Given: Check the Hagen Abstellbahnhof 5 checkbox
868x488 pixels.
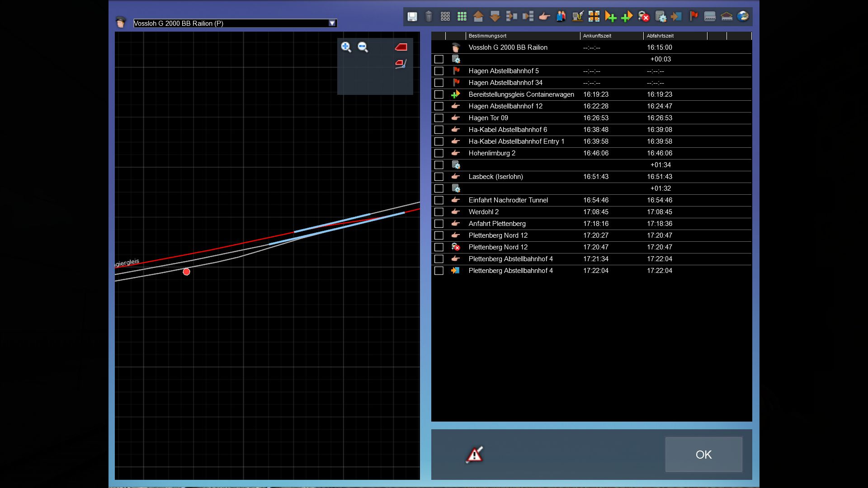Looking at the screenshot, I should [439, 71].
